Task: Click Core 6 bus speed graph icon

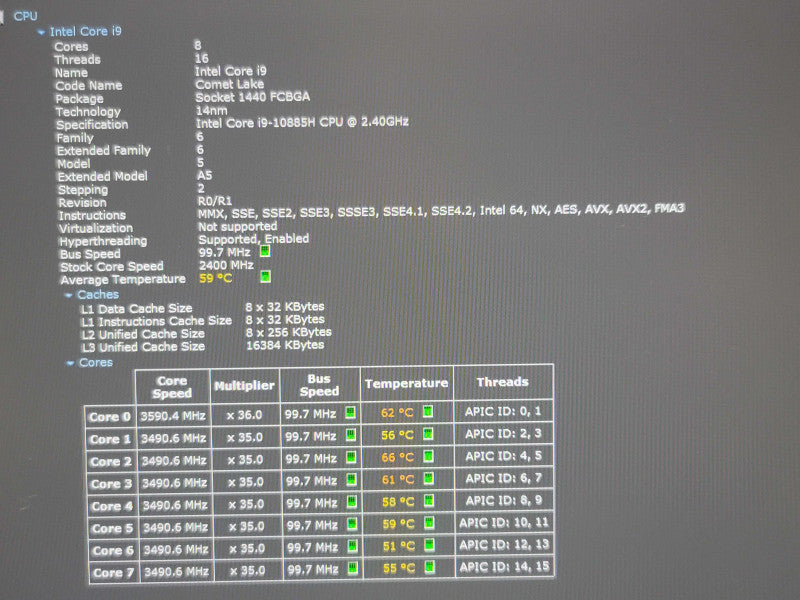Action: click(x=353, y=546)
